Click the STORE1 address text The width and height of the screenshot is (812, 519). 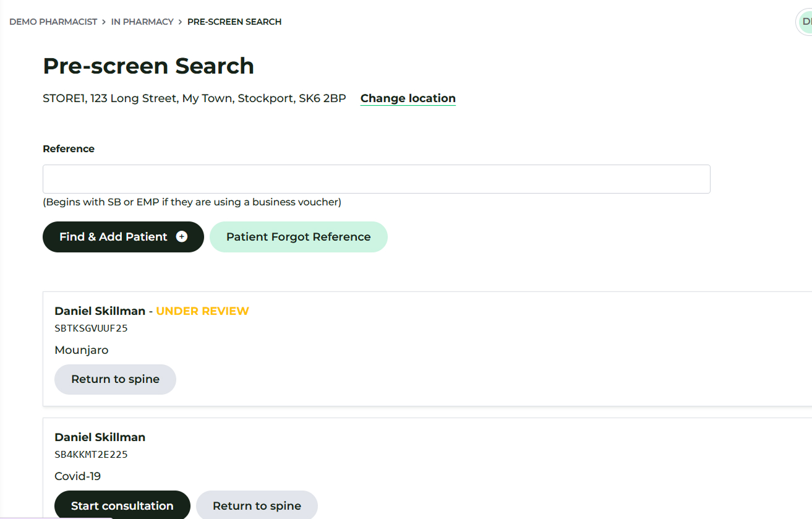[194, 98]
